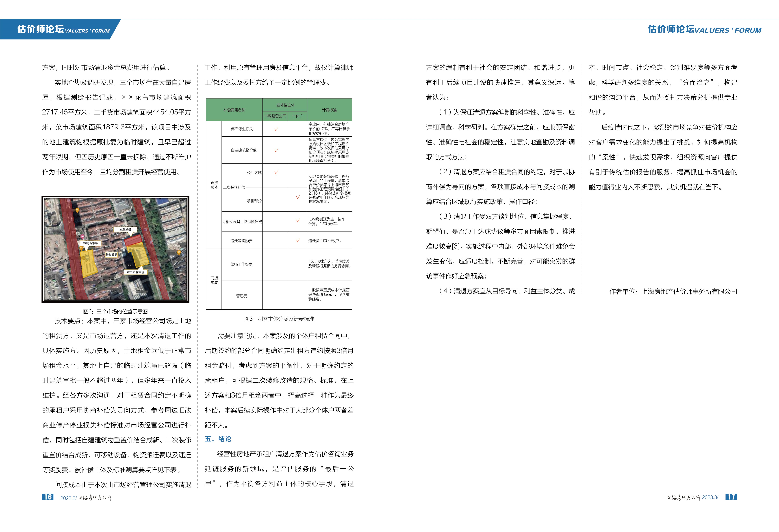Viewport: 779px width, 532px height.
Task: Click the caption 图3：利益主体分类及计费标准
Action: (x=279, y=319)
